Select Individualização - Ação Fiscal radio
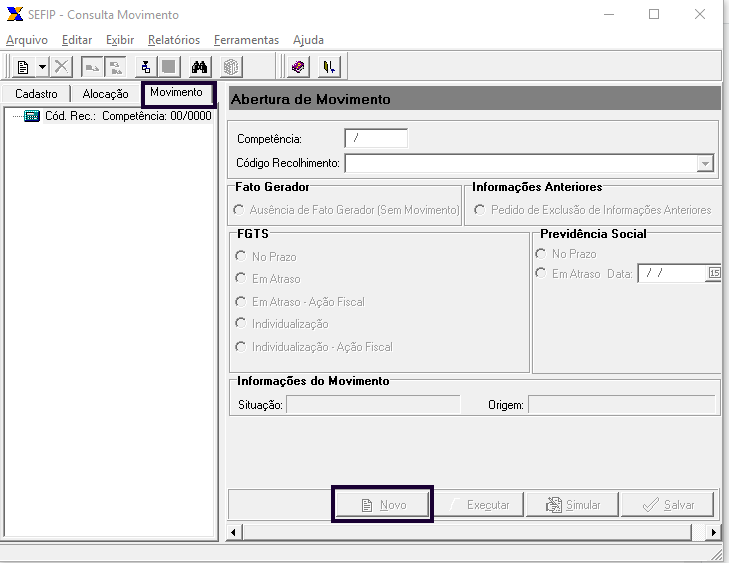Viewport: 729px width, 563px height. coord(314,347)
